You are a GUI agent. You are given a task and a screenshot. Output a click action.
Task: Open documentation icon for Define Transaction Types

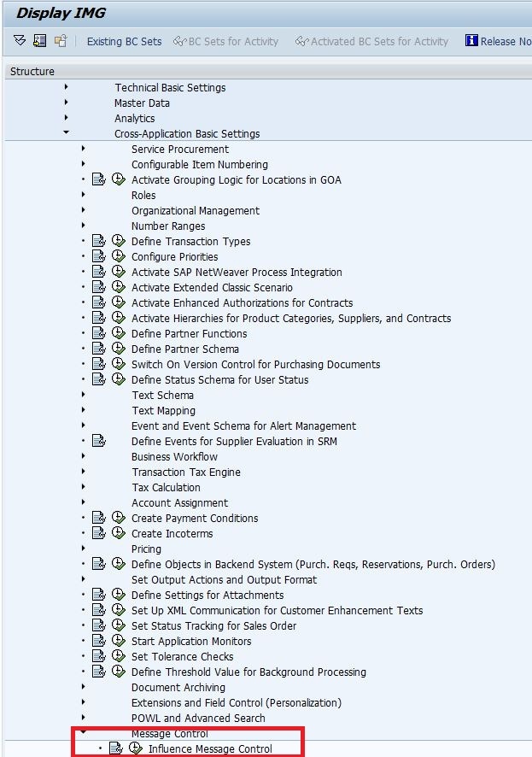[99, 241]
